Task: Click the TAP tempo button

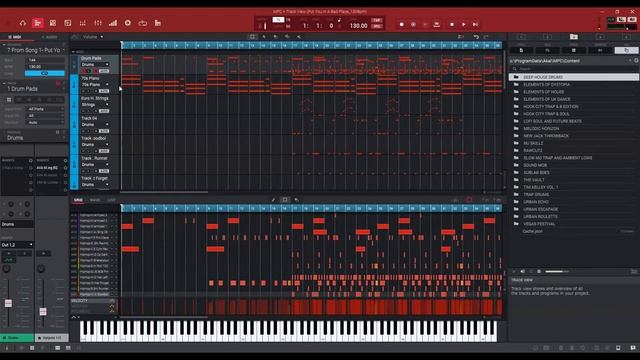Action: pyautogui.click(x=377, y=20)
